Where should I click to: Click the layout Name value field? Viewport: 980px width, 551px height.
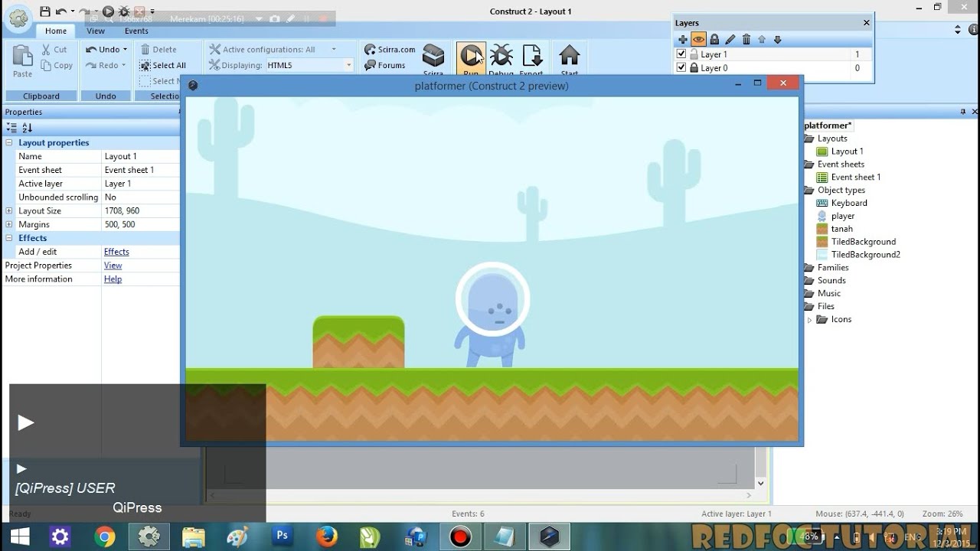tap(141, 156)
